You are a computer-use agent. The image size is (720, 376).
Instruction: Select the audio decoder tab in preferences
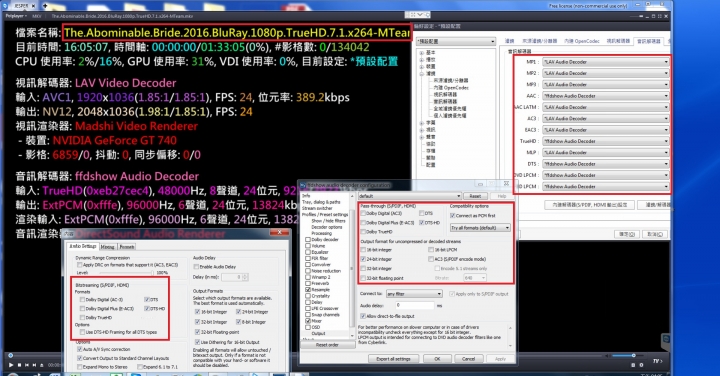click(648, 41)
